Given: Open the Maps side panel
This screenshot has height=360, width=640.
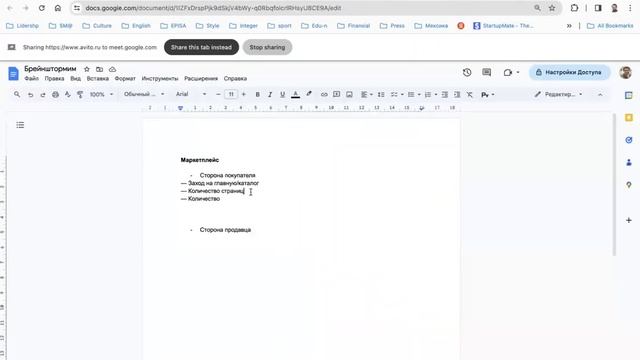Looking at the screenshot, I should point(629,185).
